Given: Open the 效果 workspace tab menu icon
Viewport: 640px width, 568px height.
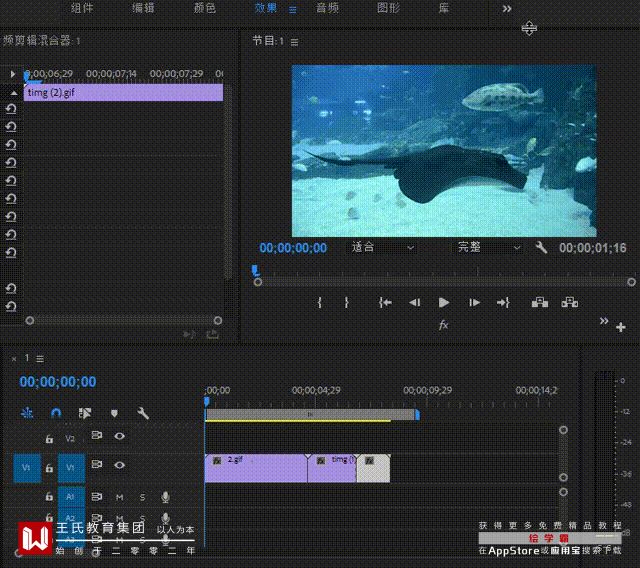Looking at the screenshot, I should click(293, 10).
